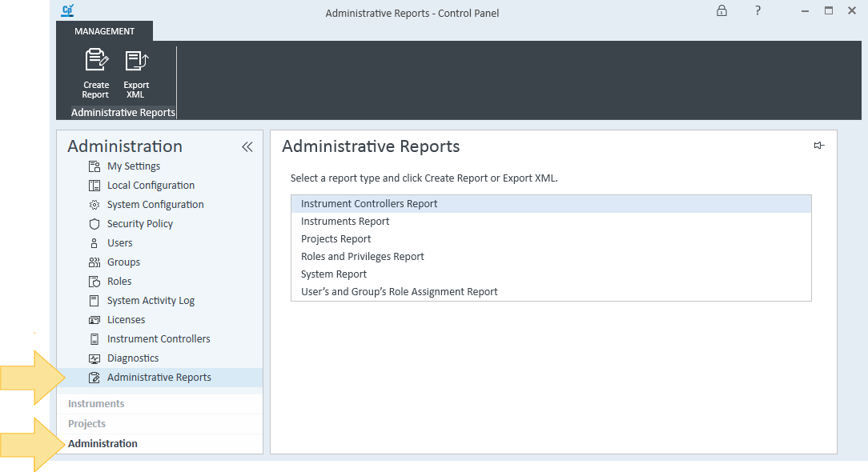The image size is (868, 472).
Task: Open the System Activity Log icon
Action: 94,300
